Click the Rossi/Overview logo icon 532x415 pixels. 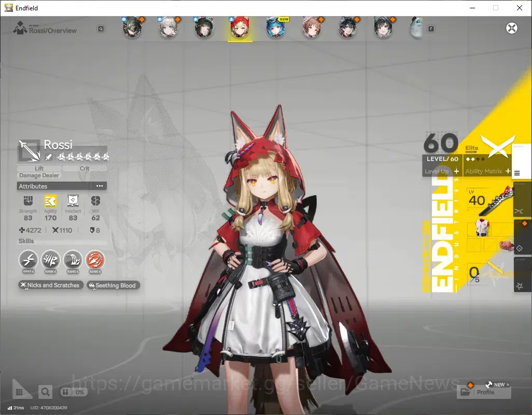click(20, 28)
